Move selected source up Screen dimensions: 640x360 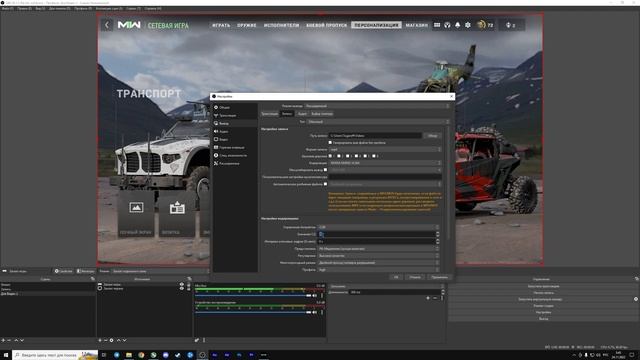[x=119, y=340]
